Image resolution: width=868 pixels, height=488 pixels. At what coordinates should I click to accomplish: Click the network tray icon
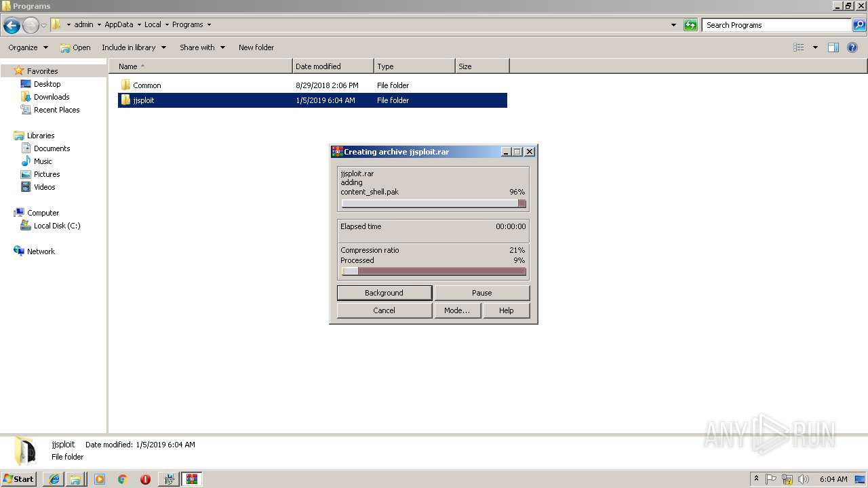click(x=787, y=479)
